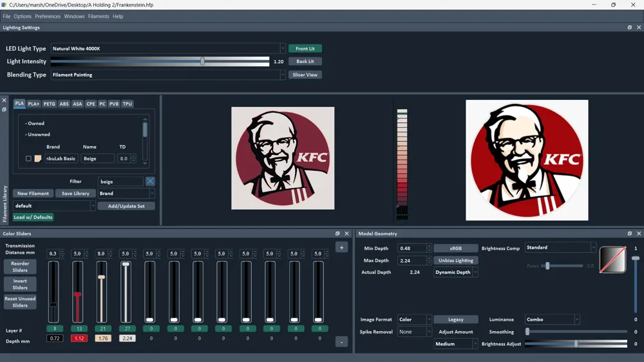This screenshot has height=362, width=644.
Task: Float the Filament Library side panel
Action: click(x=4, y=110)
